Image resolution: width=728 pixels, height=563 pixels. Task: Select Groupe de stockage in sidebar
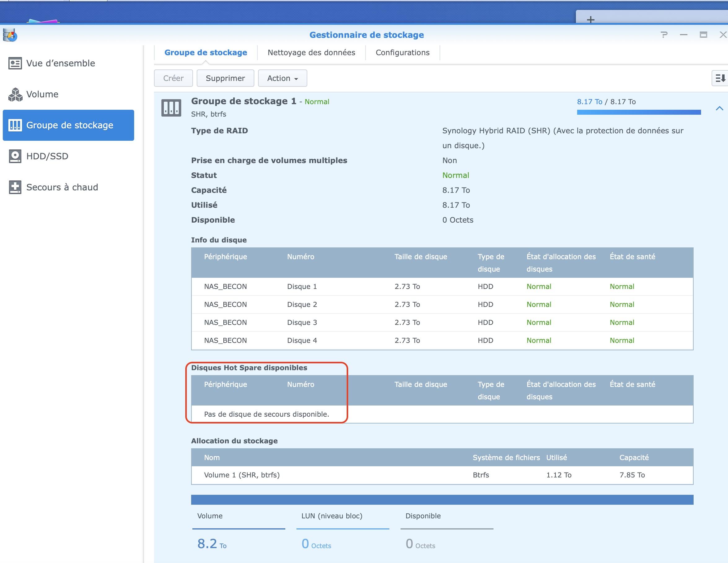pos(68,125)
